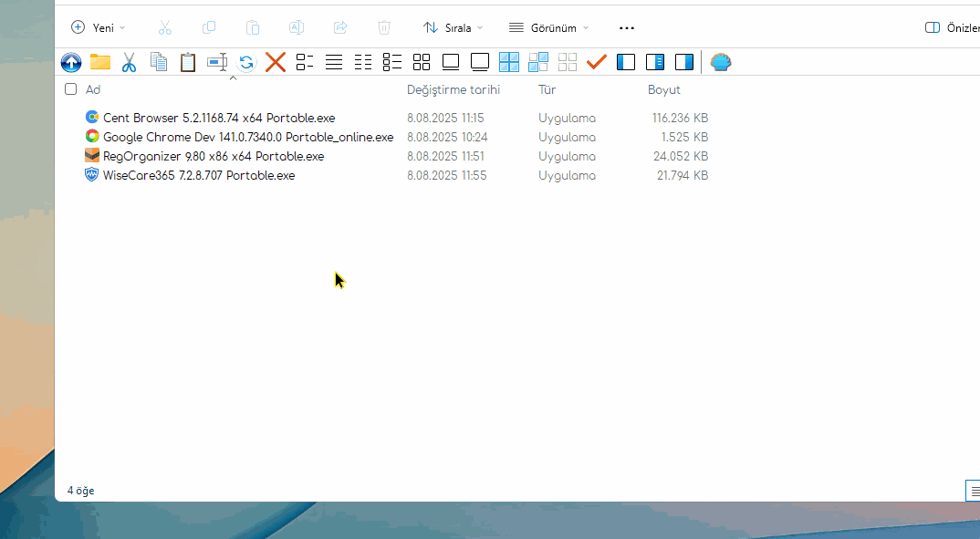Click the 4 öğe status bar text
The width and height of the screenshot is (980, 539).
coord(80,491)
